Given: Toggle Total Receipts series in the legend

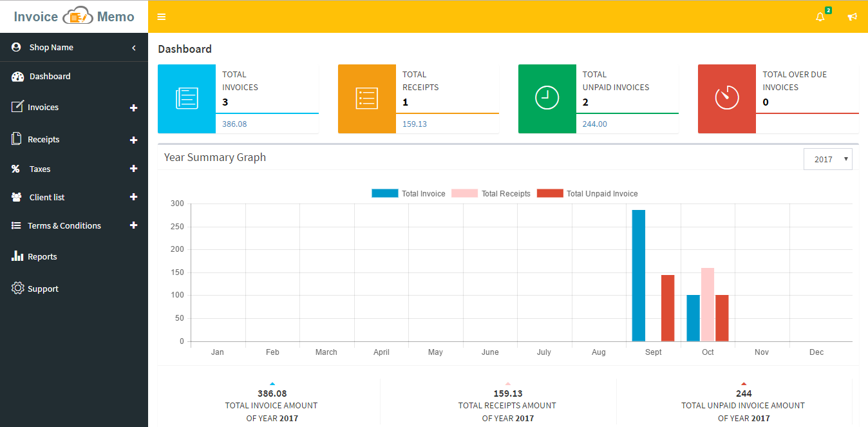Looking at the screenshot, I should point(505,193).
